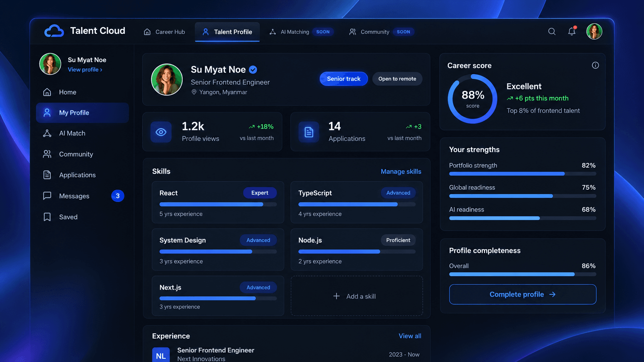Click the Portfolio strength progress bar

tap(523, 174)
